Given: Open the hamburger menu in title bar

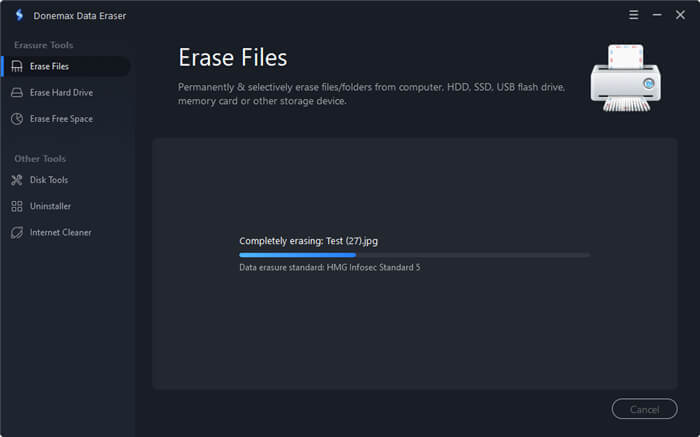Looking at the screenshot, I should point(633,15).
